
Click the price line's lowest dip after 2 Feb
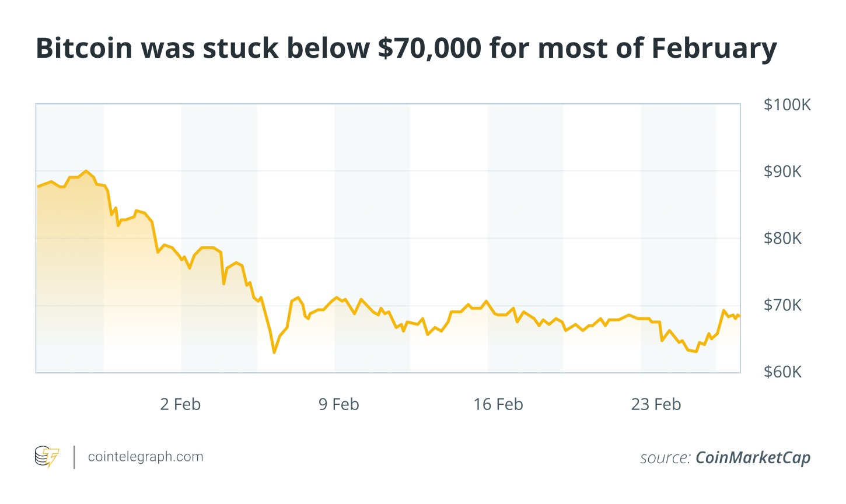click(274, 352)
